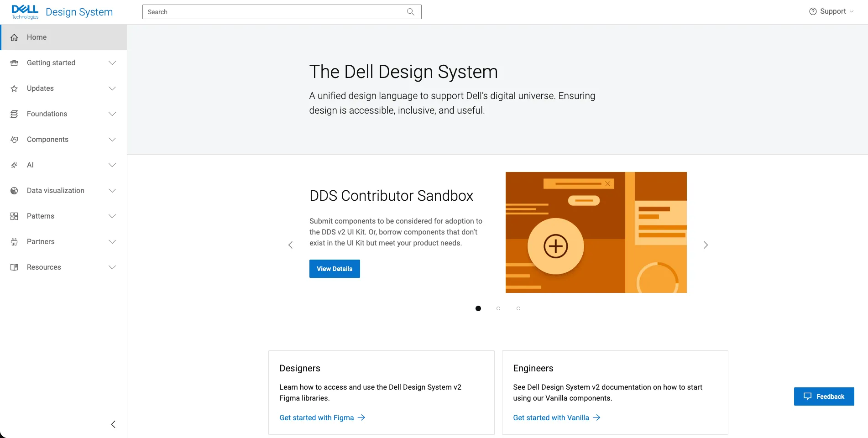Viewport: 868px width, 438px height.
Task: Go to previous carousel slide
Action: click(x=290, y=245)
